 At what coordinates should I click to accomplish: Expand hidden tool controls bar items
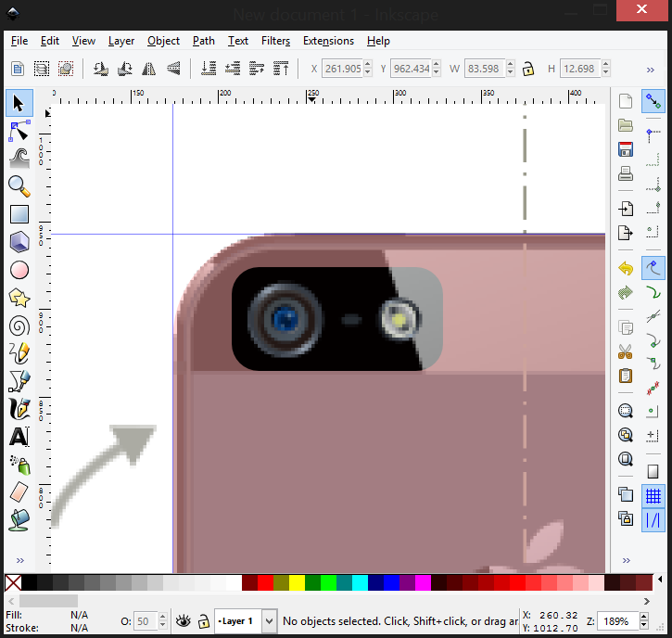click(x=650, y=70)
